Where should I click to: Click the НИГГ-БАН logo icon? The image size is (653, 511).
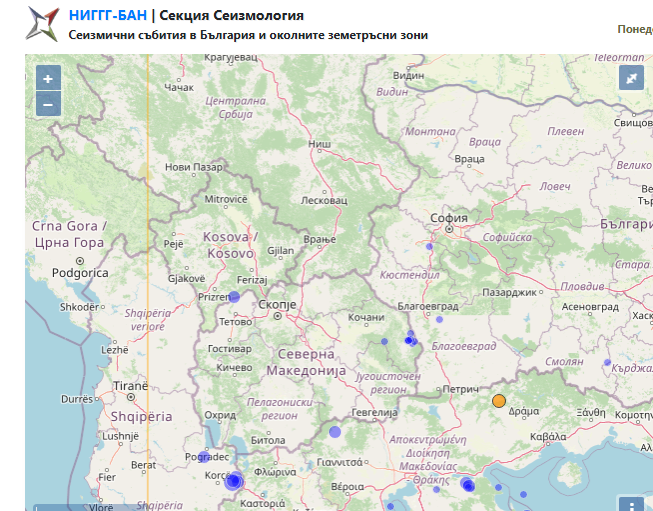[44, 24]
